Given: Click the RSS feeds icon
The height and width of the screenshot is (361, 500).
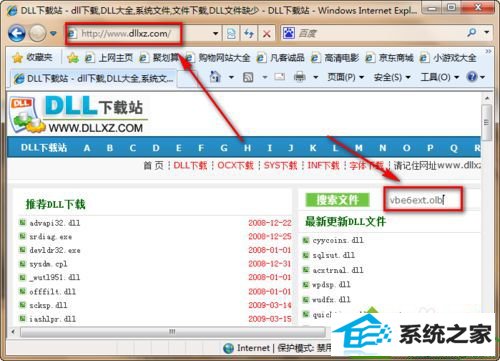Looking at the screenshot, I should click(x=248, y=78).
